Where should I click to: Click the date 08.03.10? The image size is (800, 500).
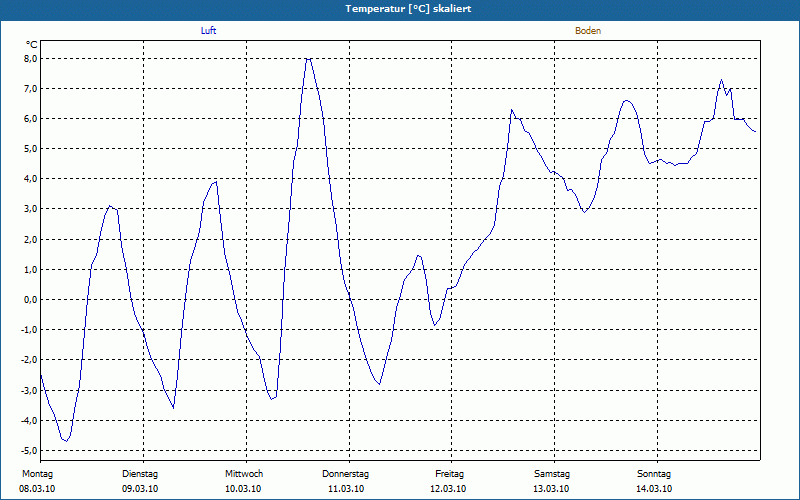pos(37,489)
